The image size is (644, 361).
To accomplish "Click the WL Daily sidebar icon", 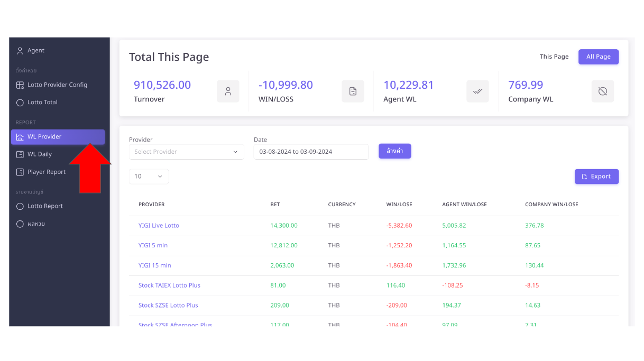I will 20,154.
